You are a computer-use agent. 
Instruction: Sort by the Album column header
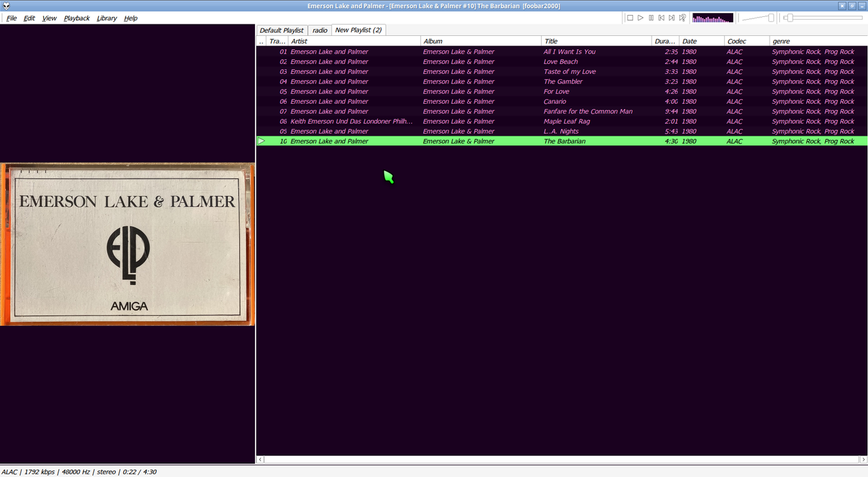[481, 41]
